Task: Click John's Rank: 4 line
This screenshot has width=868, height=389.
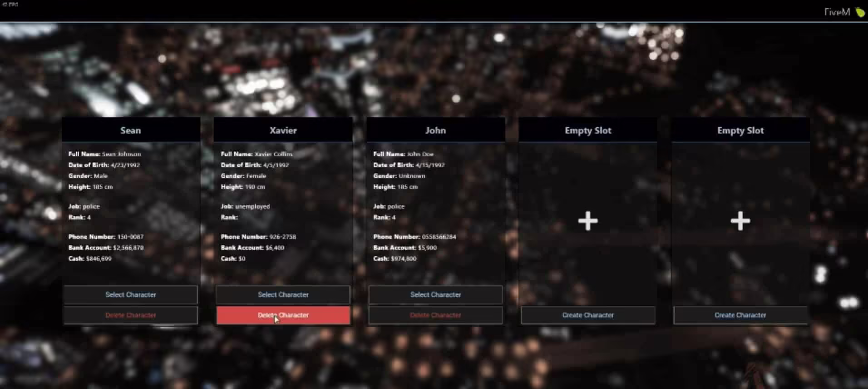Action: (x=385, y=217)
